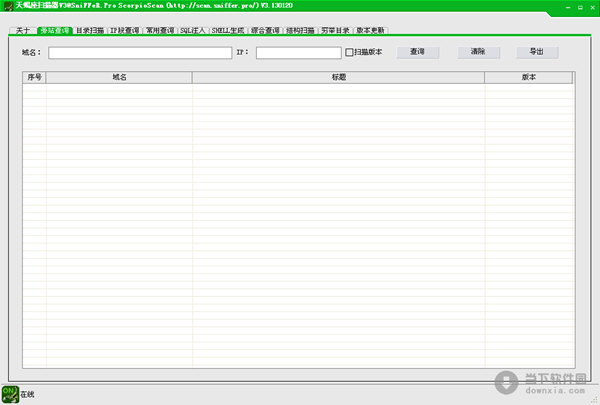
Task: Click the 导出 button
Action: point(537,51)
